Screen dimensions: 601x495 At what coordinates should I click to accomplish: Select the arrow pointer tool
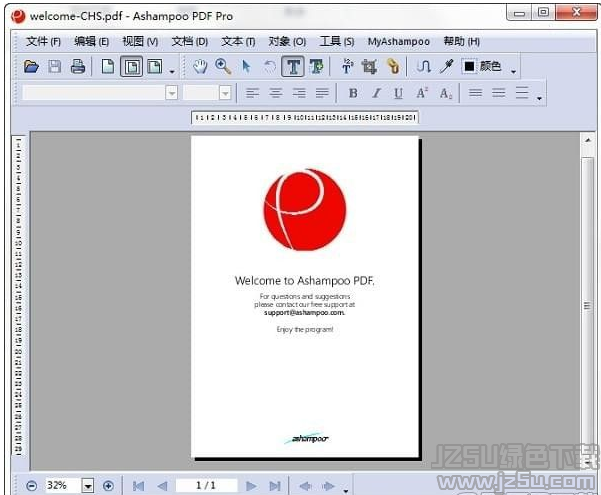click(246, 67)
